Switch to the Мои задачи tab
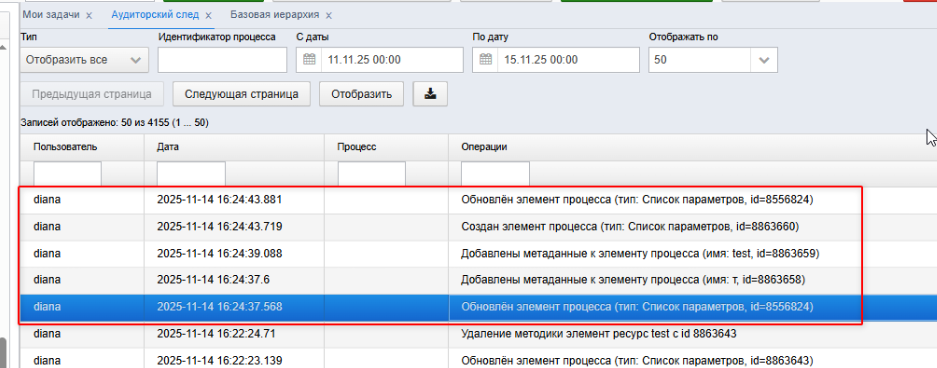This screenshot has height=368, width=937. 51,15
